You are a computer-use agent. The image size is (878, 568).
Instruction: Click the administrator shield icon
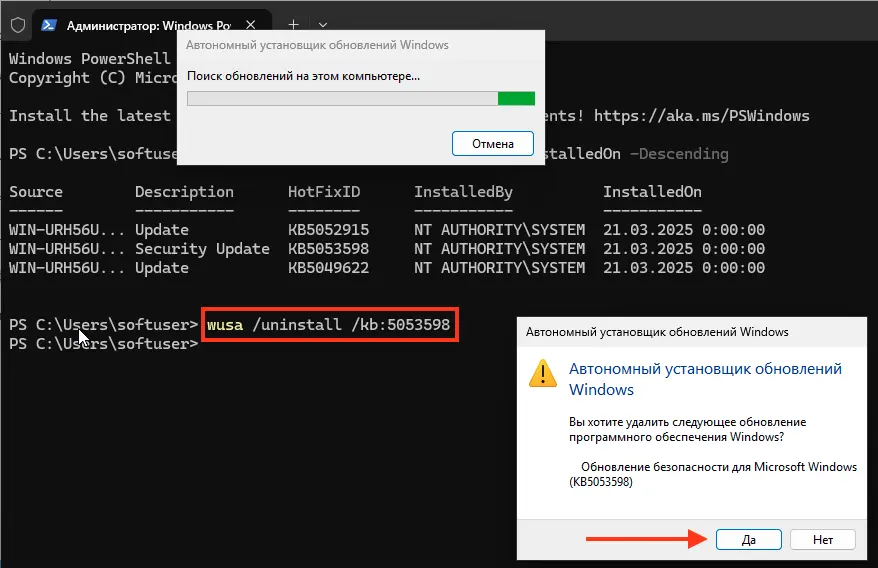pos(17,25)
